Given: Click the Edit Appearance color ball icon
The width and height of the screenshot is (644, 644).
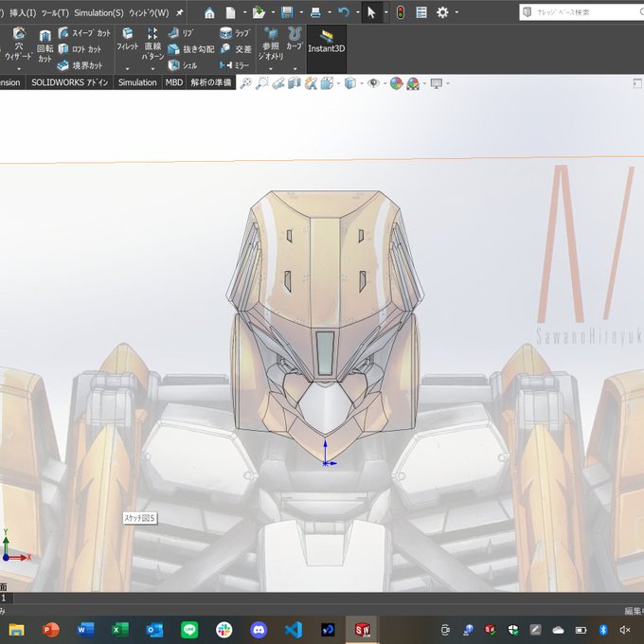Looking at the screenshot, I should click(x=396, y=83).
